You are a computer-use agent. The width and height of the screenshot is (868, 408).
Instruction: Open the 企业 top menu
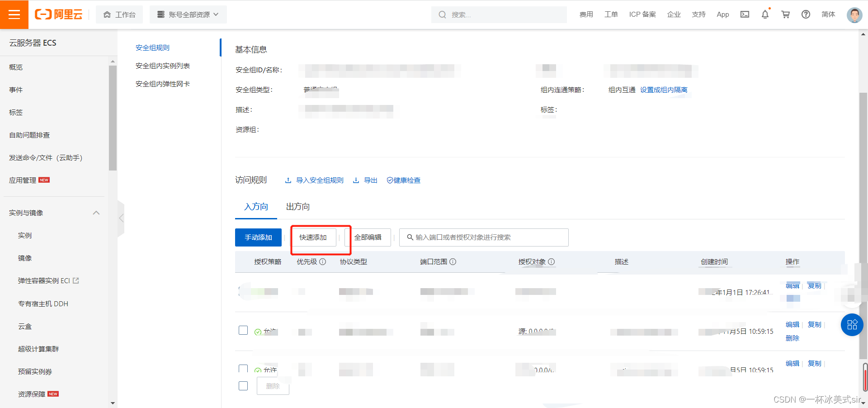tap(674, 14)
